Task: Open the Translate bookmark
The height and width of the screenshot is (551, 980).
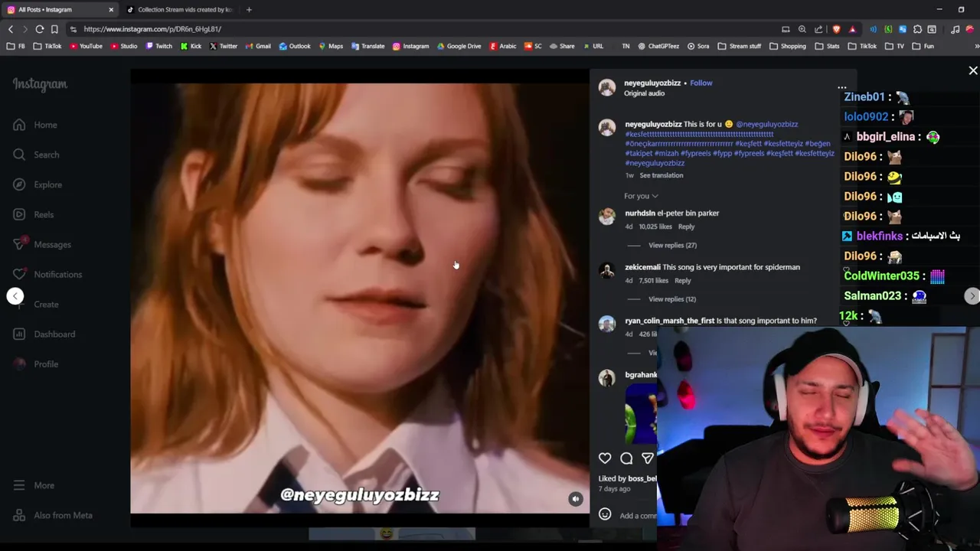Action: [367, 46]
